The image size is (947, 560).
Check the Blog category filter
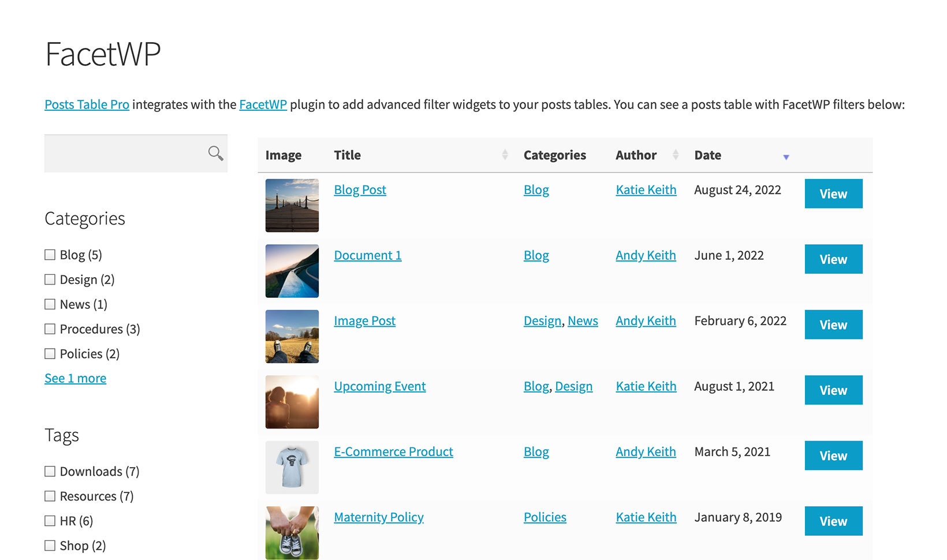(50, 254)
